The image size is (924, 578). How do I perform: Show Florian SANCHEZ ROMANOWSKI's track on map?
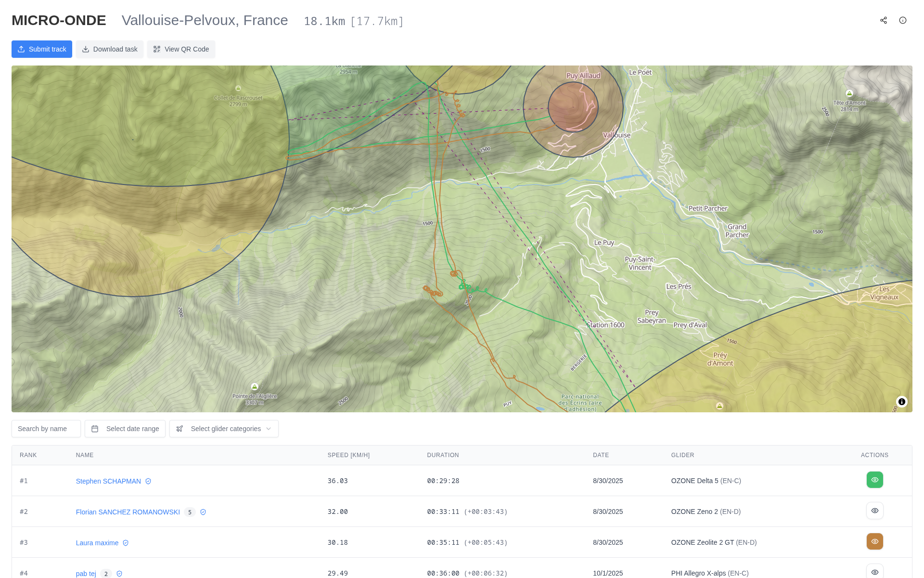point(874,511)
